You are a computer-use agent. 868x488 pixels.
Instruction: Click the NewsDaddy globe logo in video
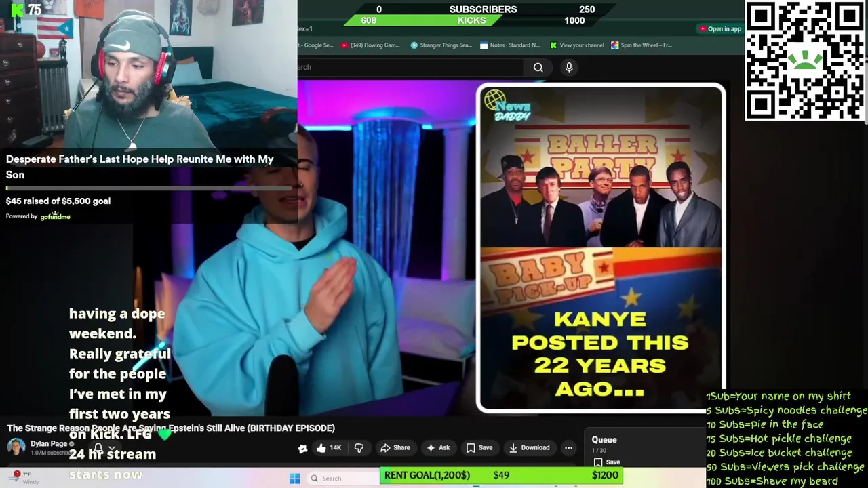pyautogui.click(x=494, y=101)
